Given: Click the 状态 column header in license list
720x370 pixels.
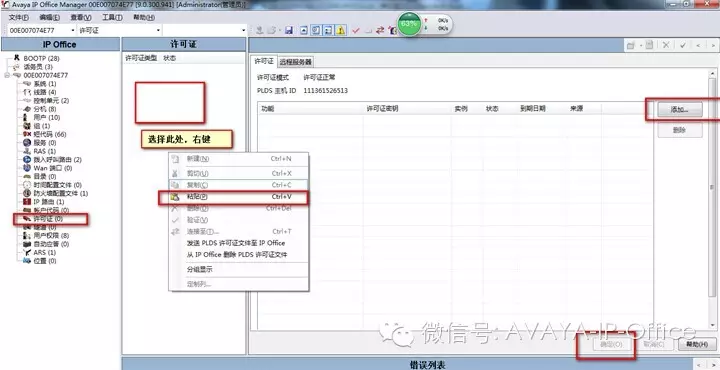Looking at the screenshot, I should pyautogui.click(x=169, y=58).
